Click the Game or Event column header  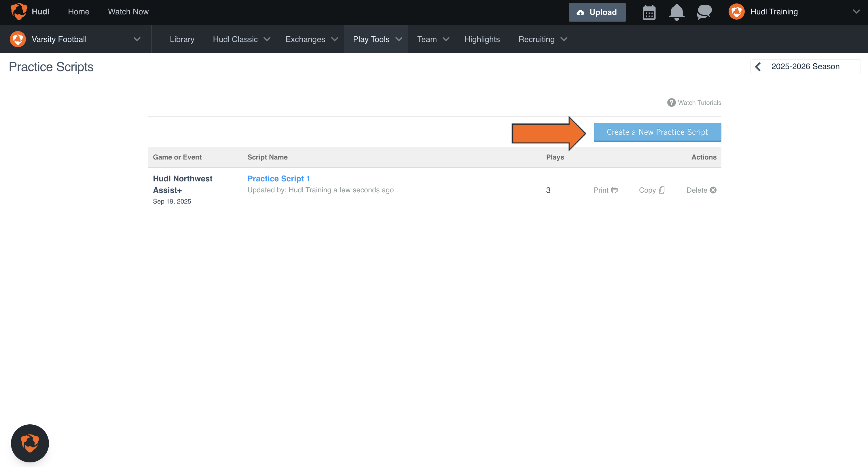(177, 157)
